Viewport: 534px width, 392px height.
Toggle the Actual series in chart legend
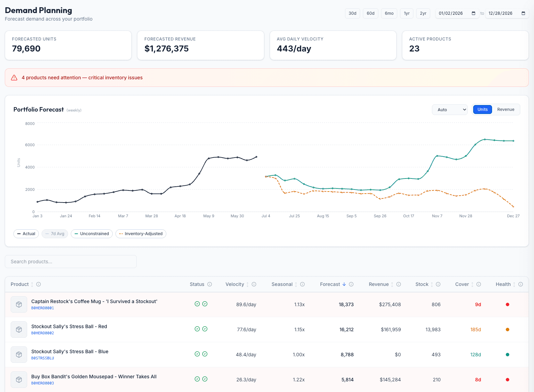pyautogui.click(x=26, y=234)
